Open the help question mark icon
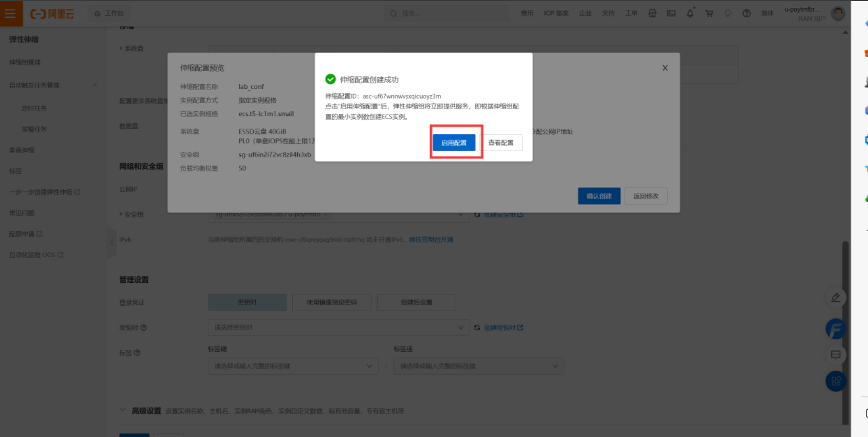The image size is (868, 437). coord(747,13)
